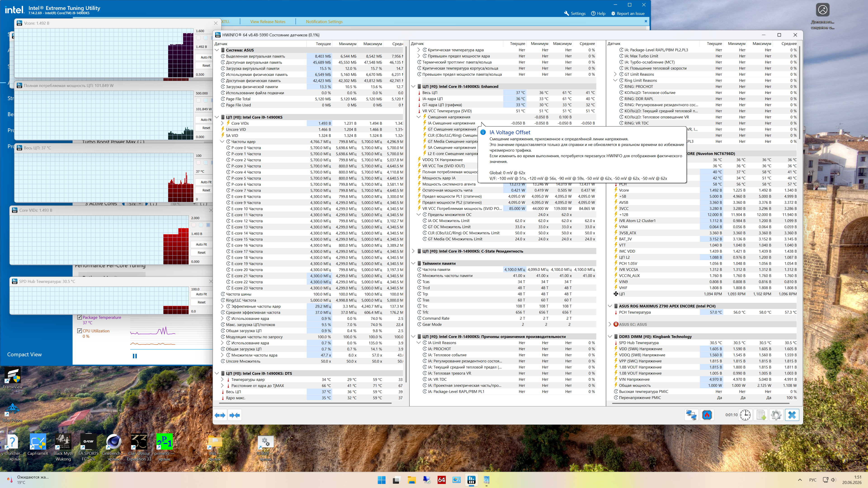Expand the GT Limit Reasons node
The width and height of the screenshot is (868, 488).
click(615, 74)
